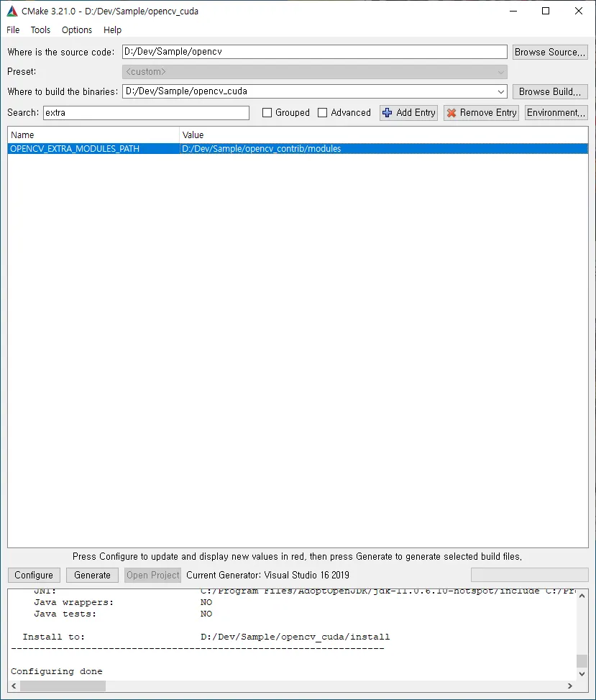Click the Browse Source button

[x=549, y=52]
